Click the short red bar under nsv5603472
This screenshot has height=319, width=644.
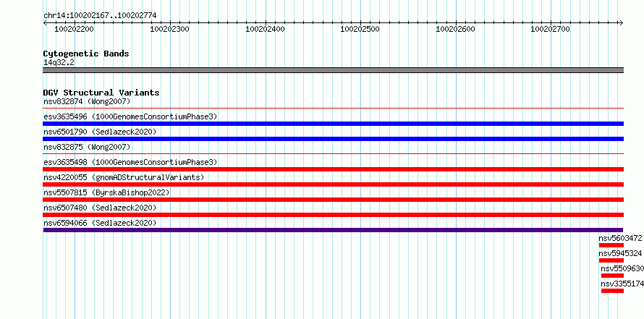611,245
